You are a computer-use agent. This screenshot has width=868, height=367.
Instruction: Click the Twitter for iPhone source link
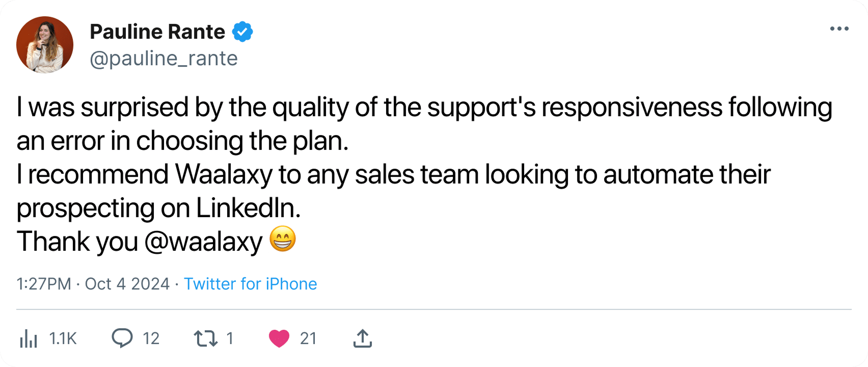[250, 284]
